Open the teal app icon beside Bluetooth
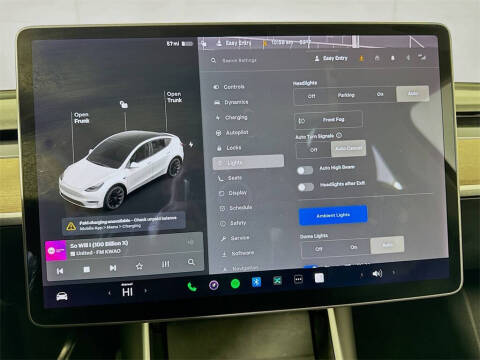Screen dimensions: 480x360 [x=277, y=281]
